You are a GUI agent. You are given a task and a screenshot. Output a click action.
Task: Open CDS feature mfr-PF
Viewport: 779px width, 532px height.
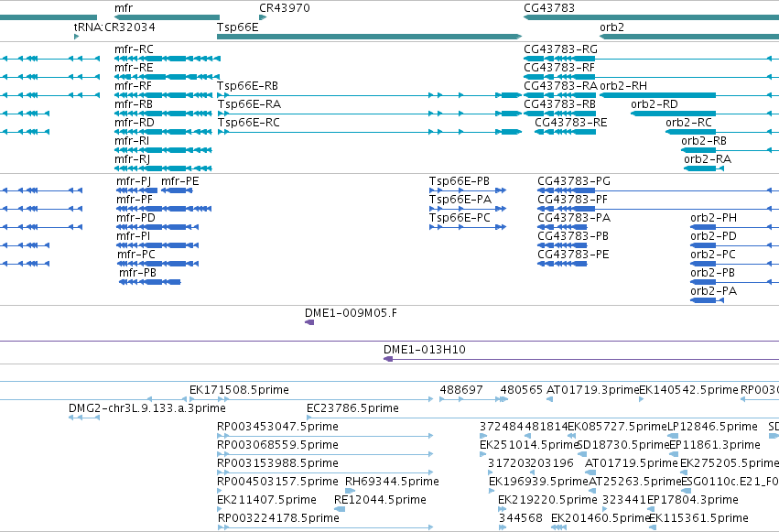(135, 200)
